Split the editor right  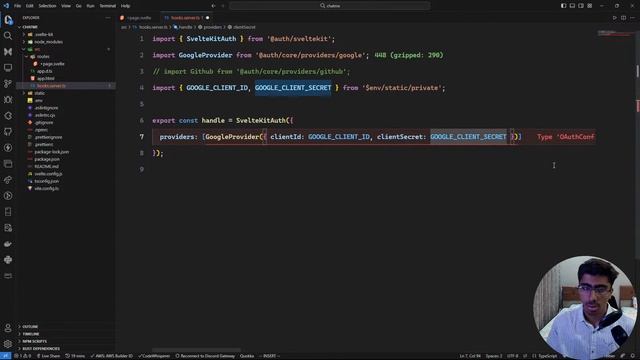624,18
